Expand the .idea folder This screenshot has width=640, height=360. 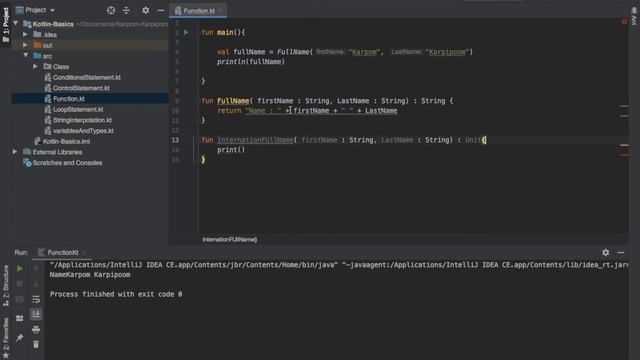coord(25,34)
